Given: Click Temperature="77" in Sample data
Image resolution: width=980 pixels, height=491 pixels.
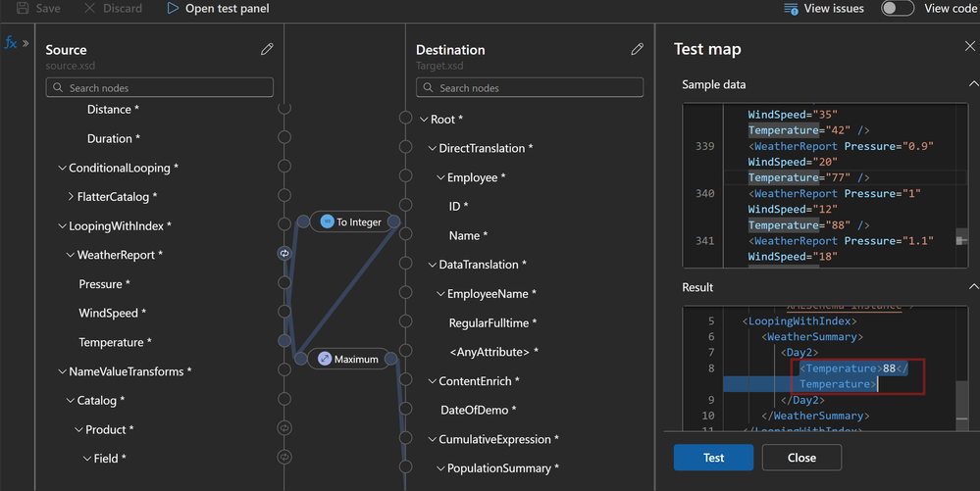Looking at the screenshot, I should point(799,177).
